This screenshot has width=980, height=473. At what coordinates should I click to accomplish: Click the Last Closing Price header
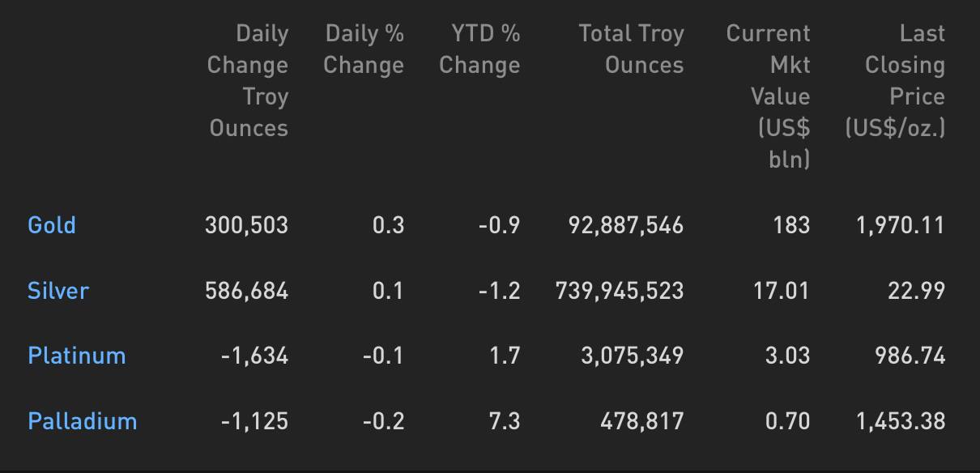point(895,81)
